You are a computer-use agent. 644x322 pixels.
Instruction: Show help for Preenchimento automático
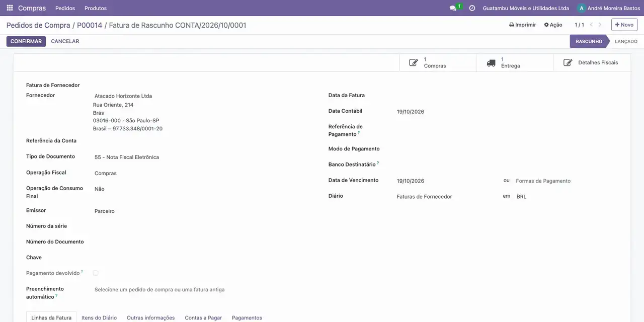(56, 295)
